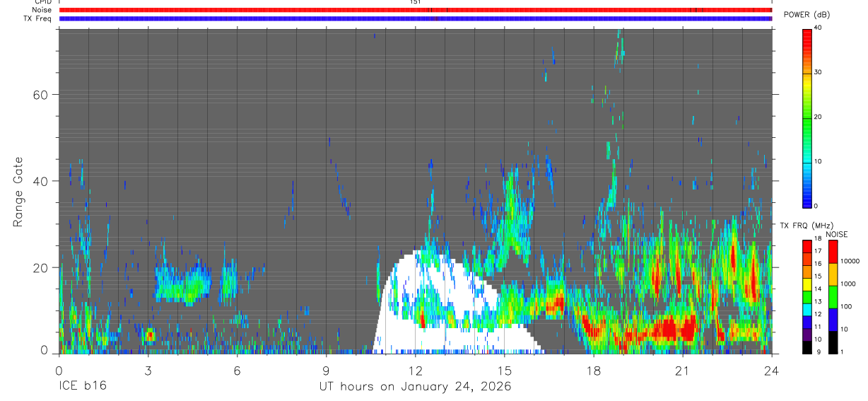The width and height of the screenshot is (868, 401).
Task: Select the green 13–14 MHz TX FRQ swatch
Action: [x=807, y=297]
